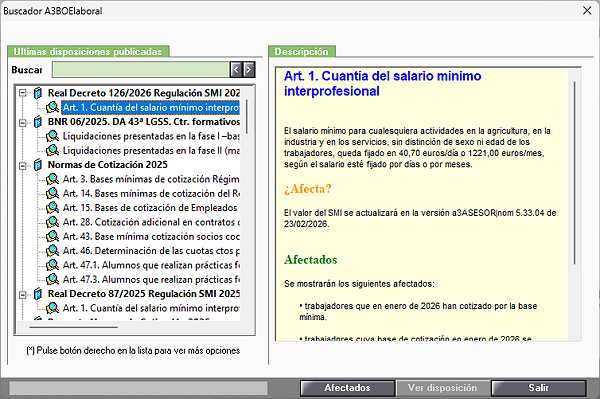This screenshot has width=600, height=399.
Task: Collapse the Real Decreto 87/2025 node
Action: click(23, 295)
